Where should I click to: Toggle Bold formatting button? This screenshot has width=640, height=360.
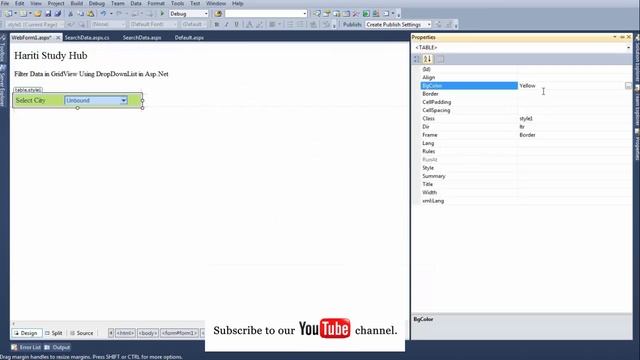[x=216, y=24]
